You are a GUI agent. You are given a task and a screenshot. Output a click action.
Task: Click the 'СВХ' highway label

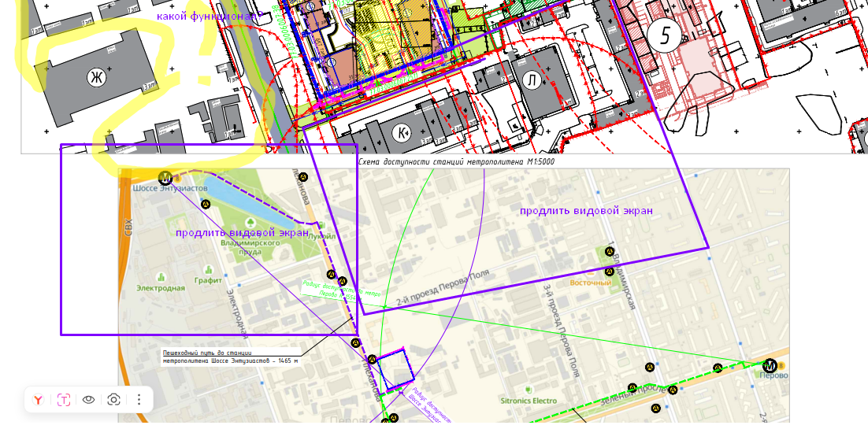pos(128,228)
